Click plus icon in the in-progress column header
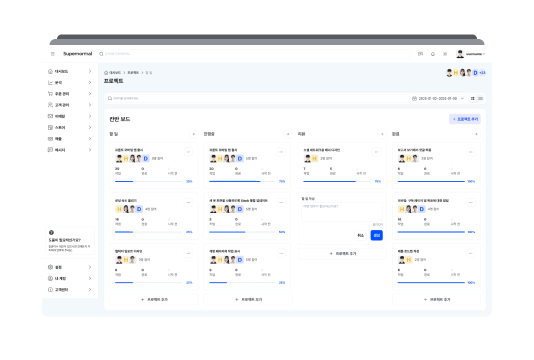Screen dimensions: 534x360 tap(288, 134)
